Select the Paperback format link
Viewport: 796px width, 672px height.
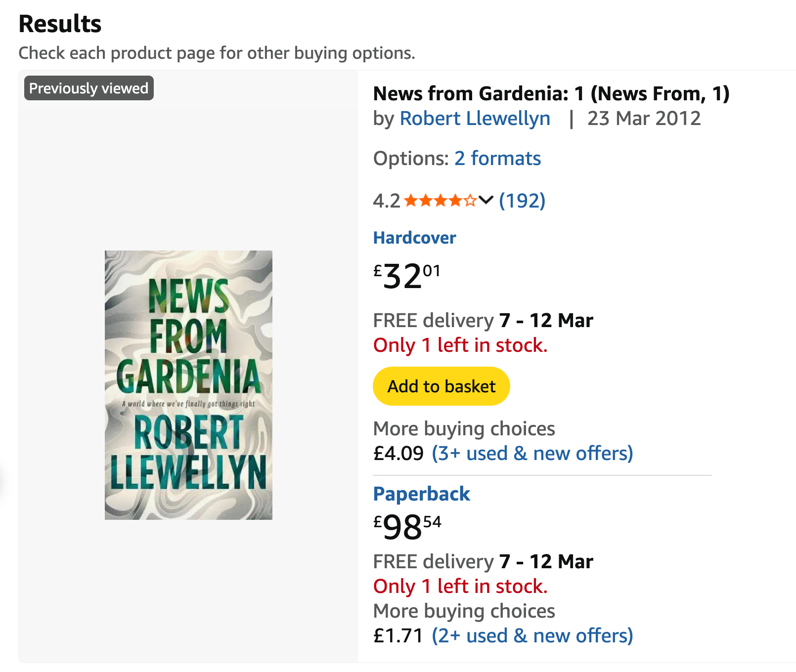421,494
